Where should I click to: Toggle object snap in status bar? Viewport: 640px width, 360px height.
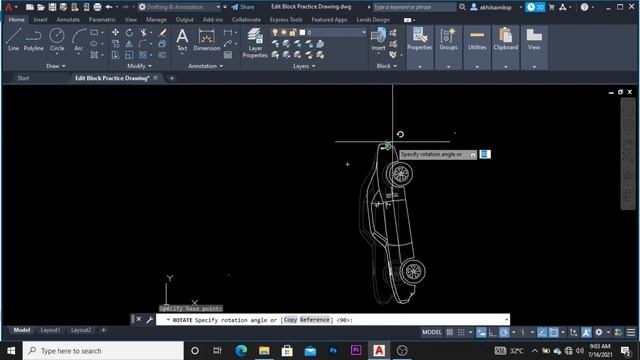[x=553, y=333]
